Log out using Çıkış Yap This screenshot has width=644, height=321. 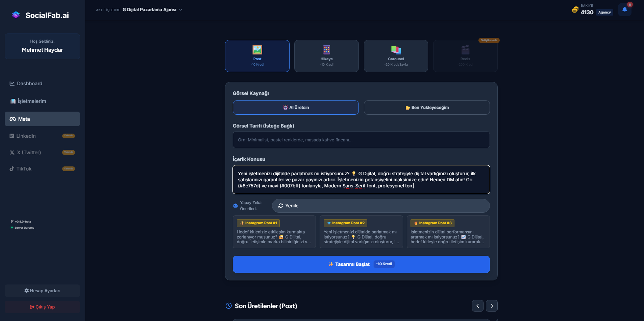click(x=42, y=307)
